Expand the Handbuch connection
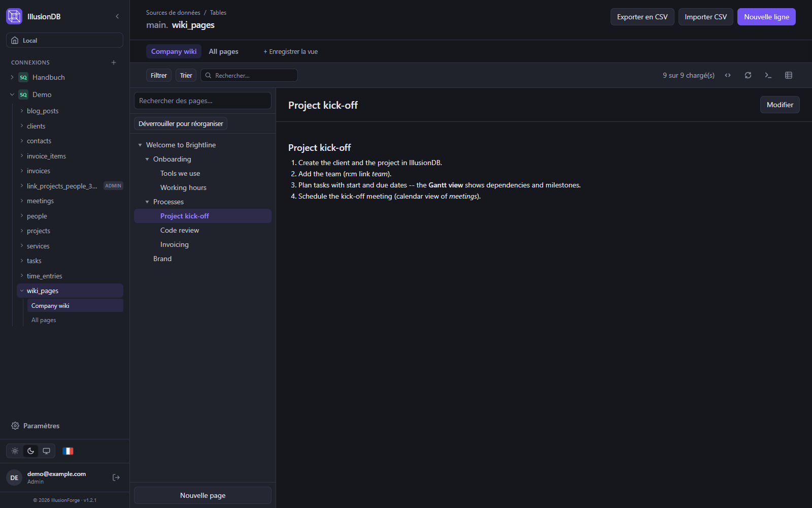Viewport: 812px width, 508px height. [x=12, y=77]
